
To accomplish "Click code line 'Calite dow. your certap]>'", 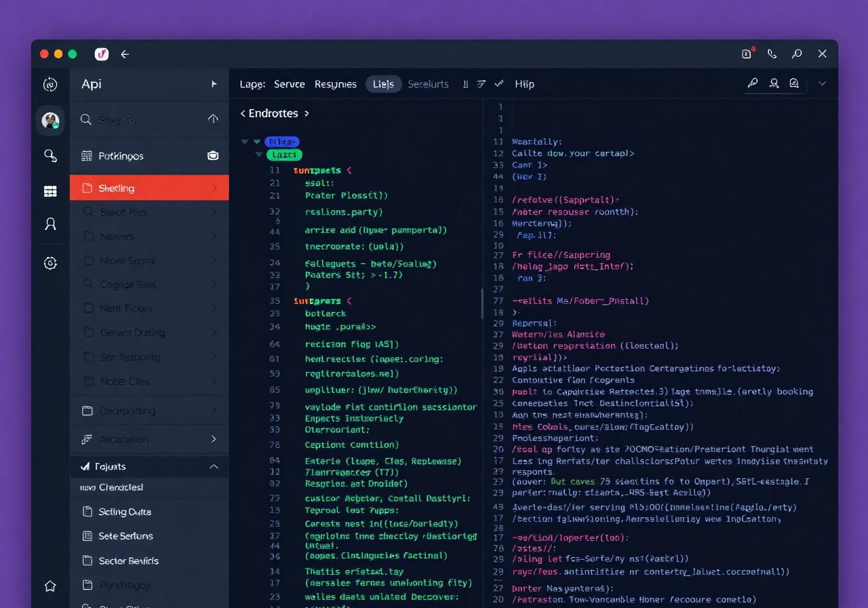I will 573,153.
